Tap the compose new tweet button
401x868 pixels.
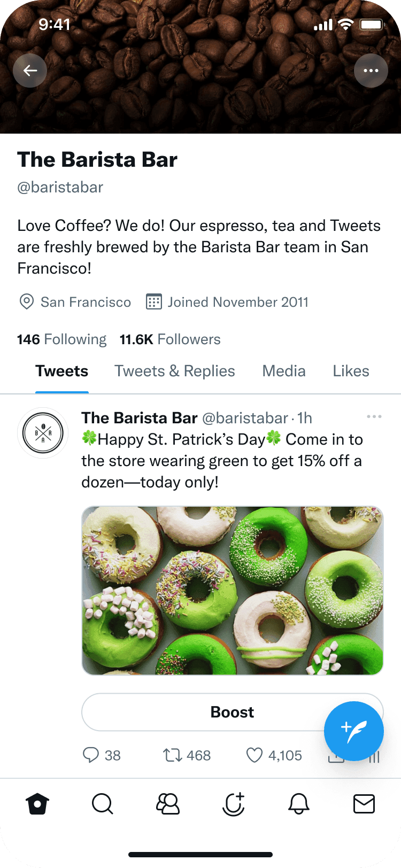(353, 731)
